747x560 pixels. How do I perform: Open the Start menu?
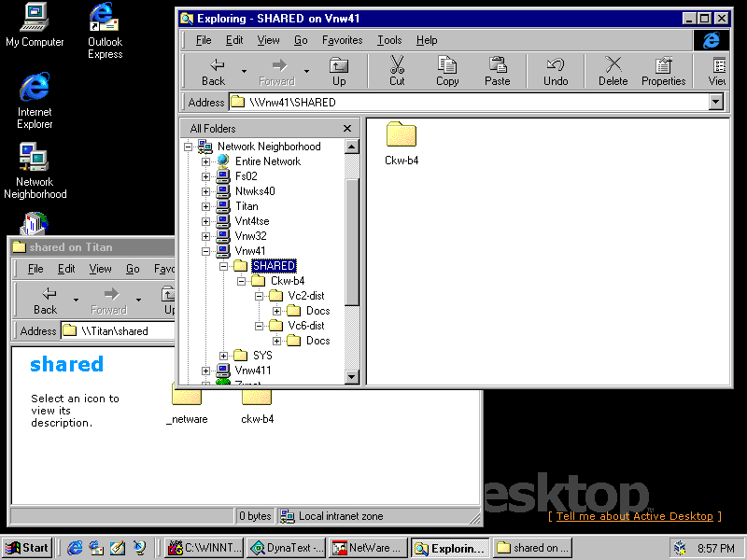point(28,548)
